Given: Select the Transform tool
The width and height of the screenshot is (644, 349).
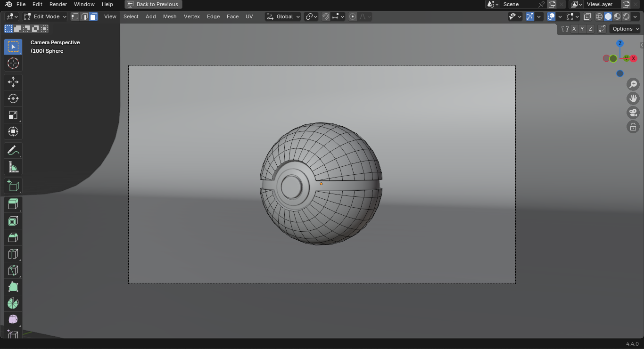Looking at the screenshot, I should tap(13, 131).
